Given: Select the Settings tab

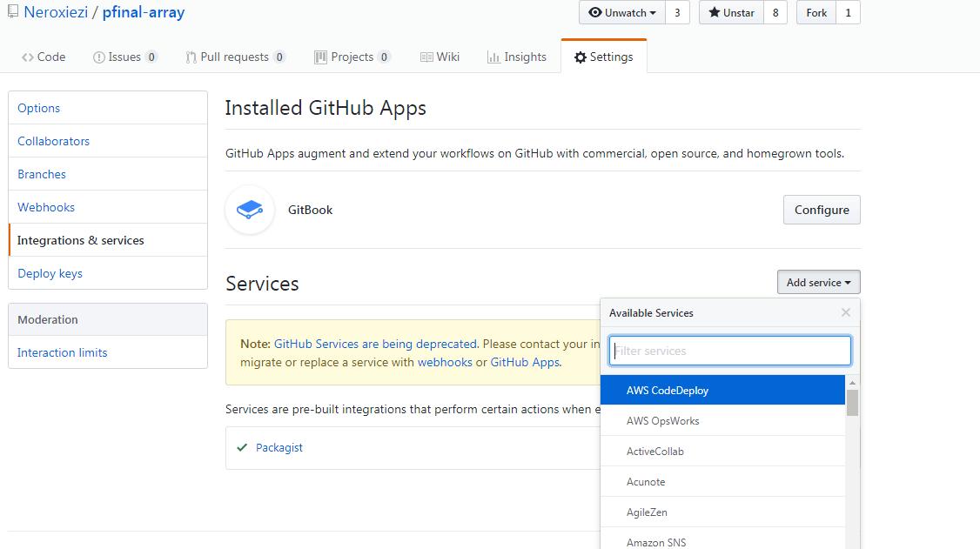Looking at the screenshot, I should coord(604,57).
